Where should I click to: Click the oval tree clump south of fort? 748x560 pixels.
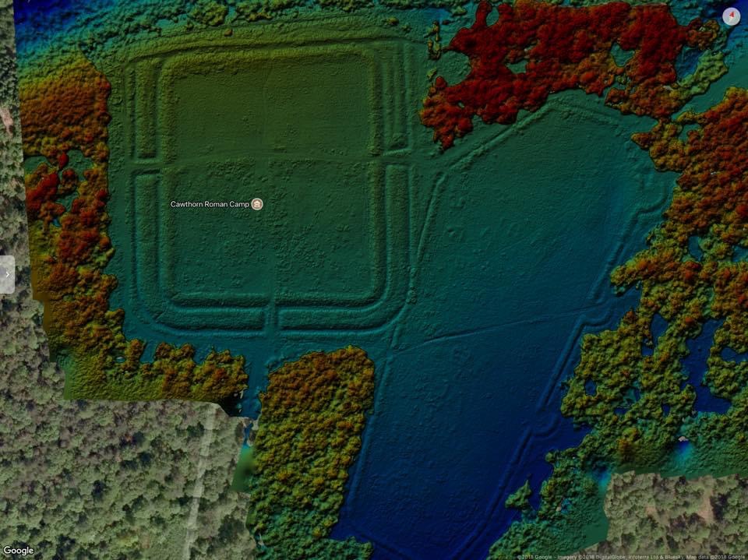(x=312, y=436)
